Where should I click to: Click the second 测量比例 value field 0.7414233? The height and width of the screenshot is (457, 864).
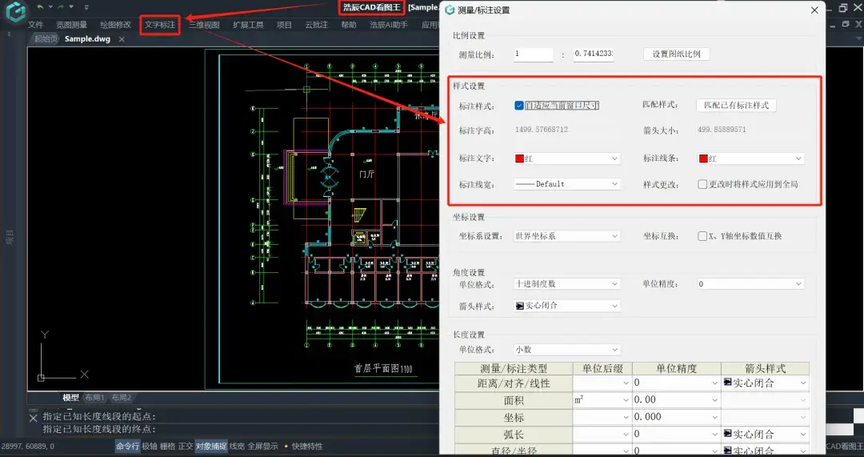click(x=593, y=54)
